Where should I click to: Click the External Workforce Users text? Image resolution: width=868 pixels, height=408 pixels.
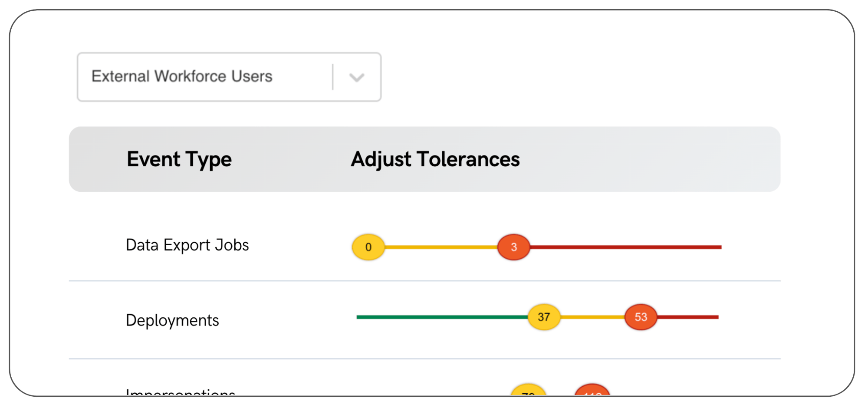pyautogui.click(x=182, y=76)
